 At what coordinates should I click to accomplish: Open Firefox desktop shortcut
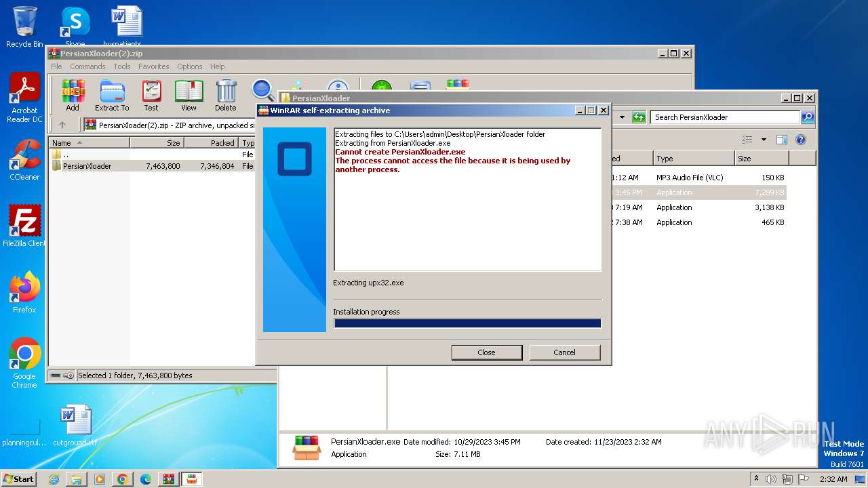pyautogui.click(x=24, y=292)
